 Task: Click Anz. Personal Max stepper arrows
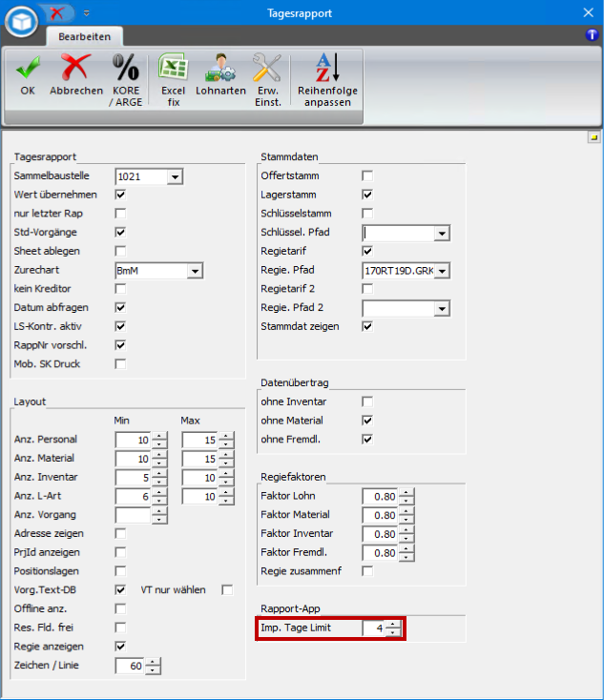pyautogui.click(x=226, y=441)
